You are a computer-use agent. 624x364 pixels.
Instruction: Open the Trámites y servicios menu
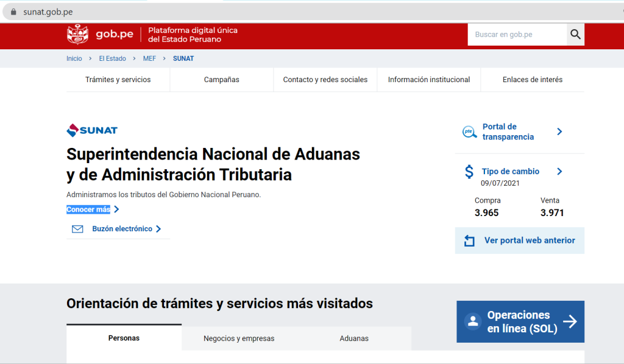tap(118, 80)
